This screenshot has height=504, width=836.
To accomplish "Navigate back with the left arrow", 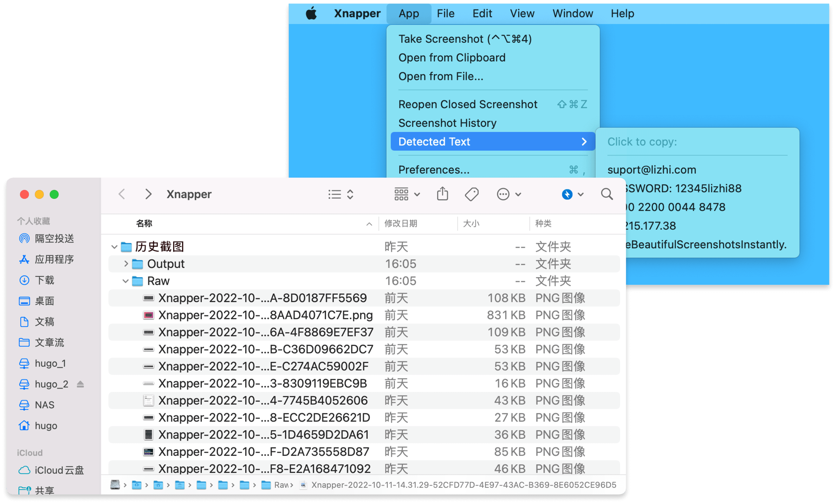I will 122,194.
